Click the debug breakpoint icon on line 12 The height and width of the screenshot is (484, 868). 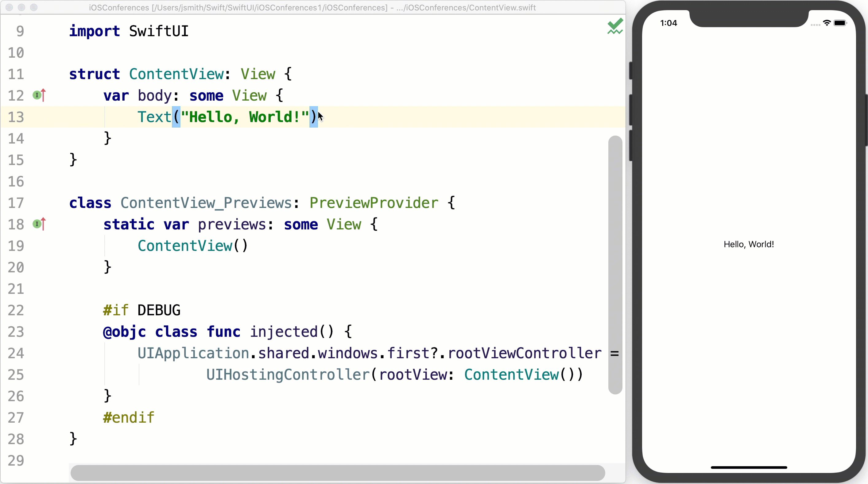coord(37,94)
